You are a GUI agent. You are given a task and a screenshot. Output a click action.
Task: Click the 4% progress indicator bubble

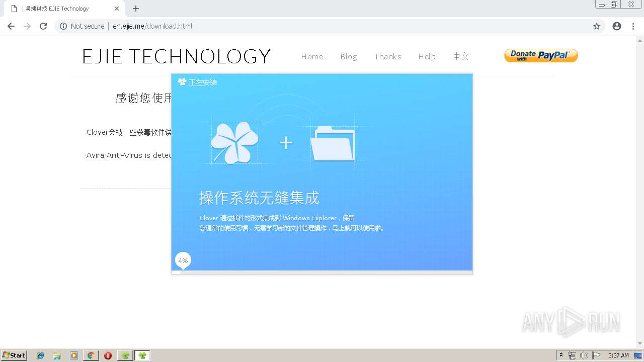[x=183, y=260]
